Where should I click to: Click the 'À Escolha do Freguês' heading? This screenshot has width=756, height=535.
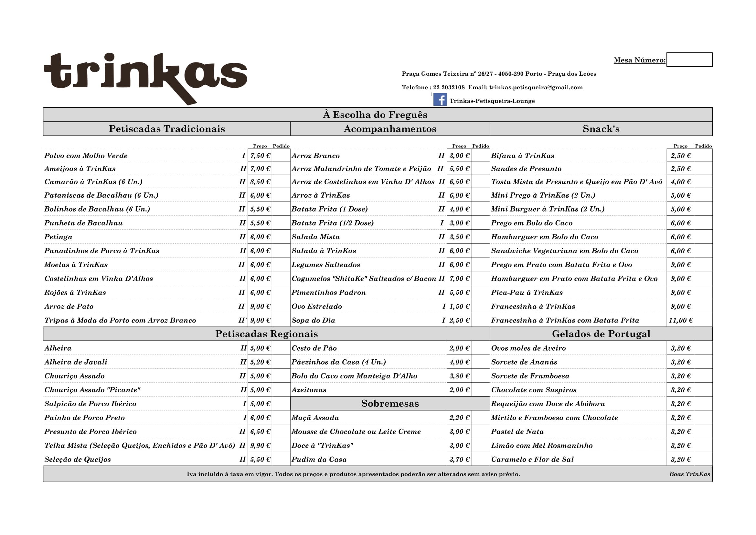(375, 115)
